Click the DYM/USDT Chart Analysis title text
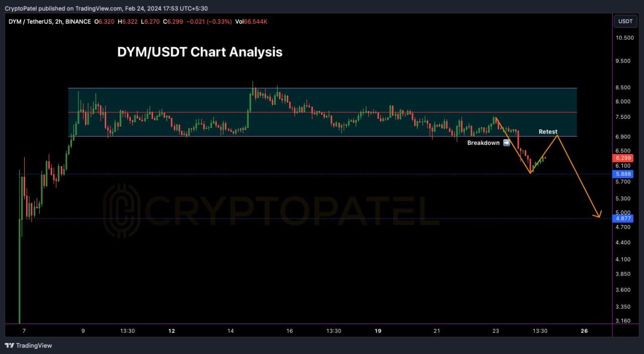 tap(199, 52)
